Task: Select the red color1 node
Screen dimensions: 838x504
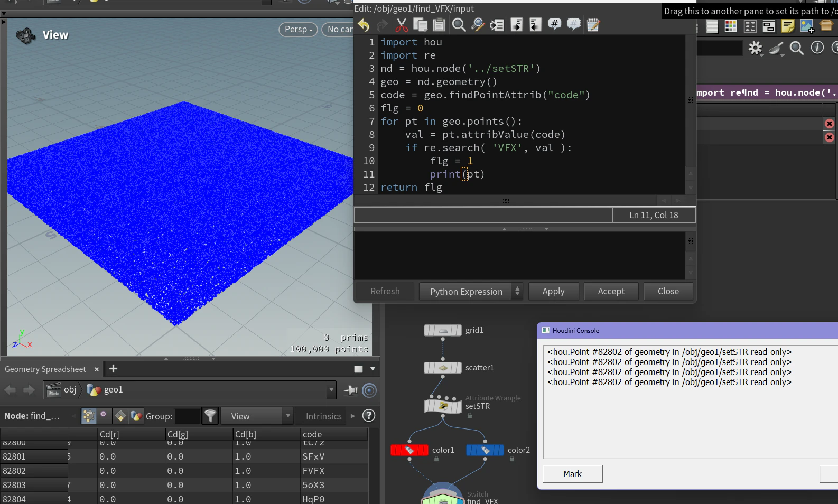Action: 409,450
